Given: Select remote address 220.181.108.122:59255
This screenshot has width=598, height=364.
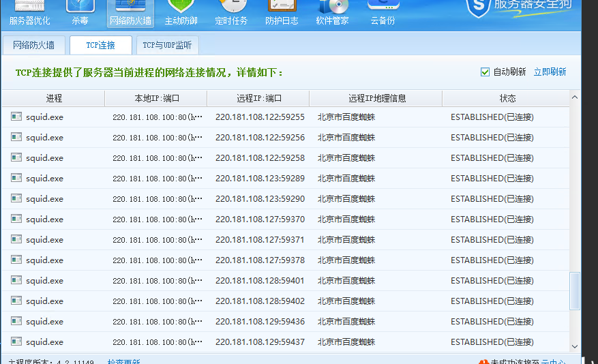Looking at the screenshot, I should tap(260, 117).
